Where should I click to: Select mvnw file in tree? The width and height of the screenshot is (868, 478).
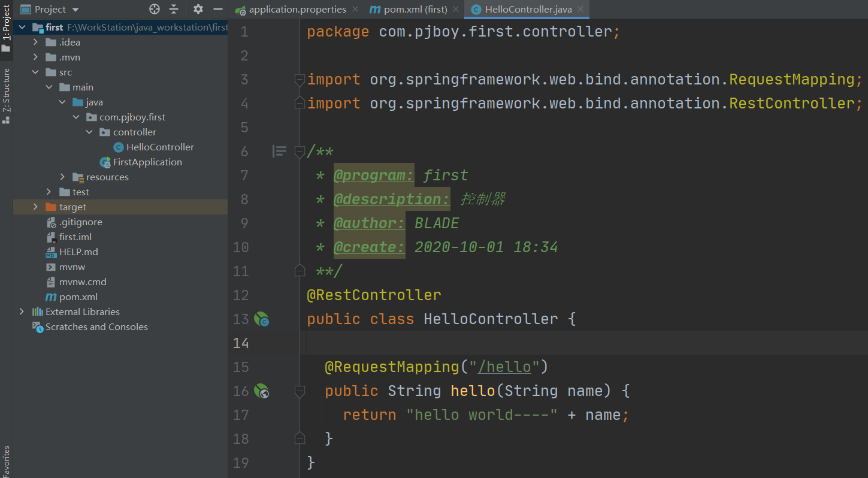[72, 267]
